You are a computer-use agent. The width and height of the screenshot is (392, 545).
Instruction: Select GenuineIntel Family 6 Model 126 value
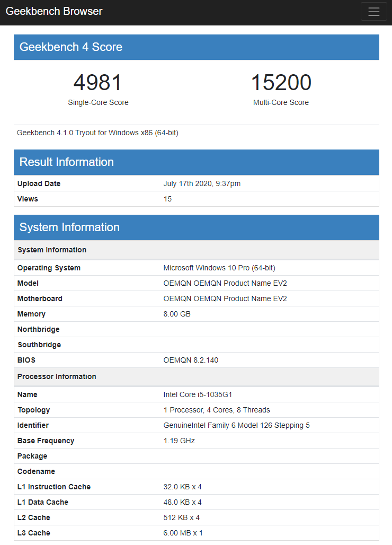click(x=236, y=425)
